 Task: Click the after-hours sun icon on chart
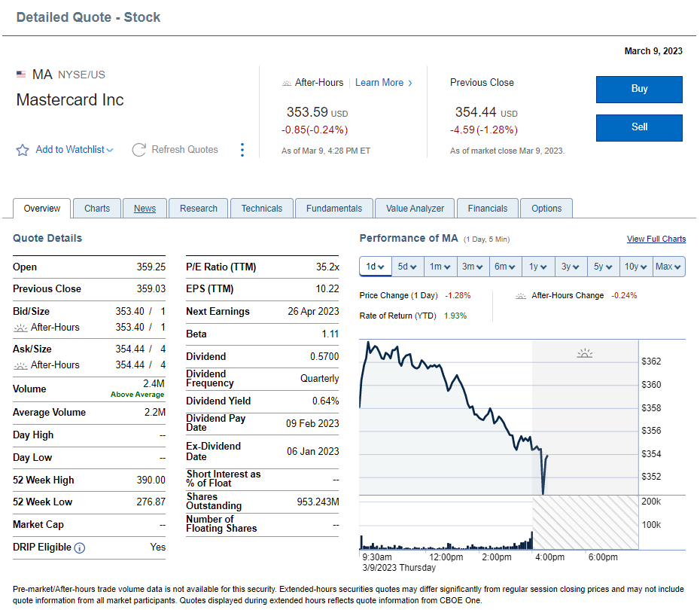click(x=584, y=353)
